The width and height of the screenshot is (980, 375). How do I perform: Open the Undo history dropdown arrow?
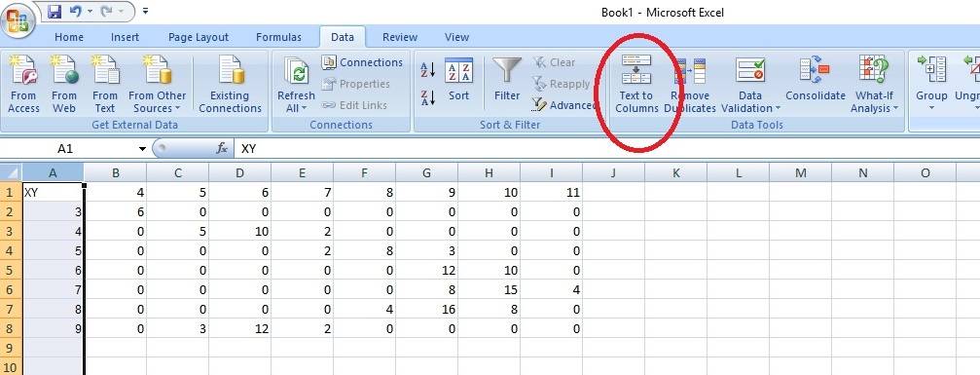89,12
